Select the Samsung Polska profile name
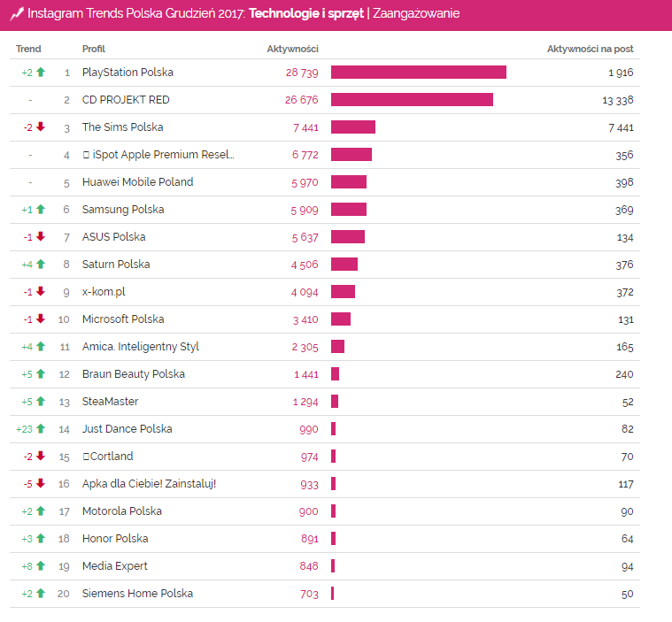This screenshot has width=672, height=622. (x=122, y=210)
